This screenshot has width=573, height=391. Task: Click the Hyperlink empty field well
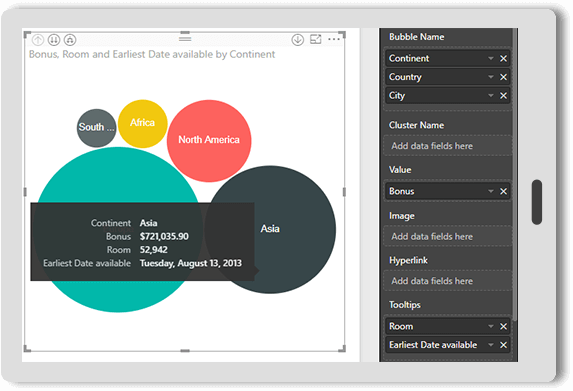point(447,281)
